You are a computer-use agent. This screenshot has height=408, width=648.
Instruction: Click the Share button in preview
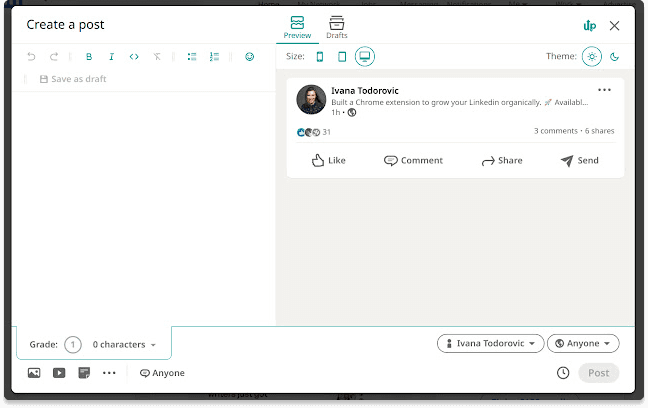pyautogui.click(x=502, y=160)
